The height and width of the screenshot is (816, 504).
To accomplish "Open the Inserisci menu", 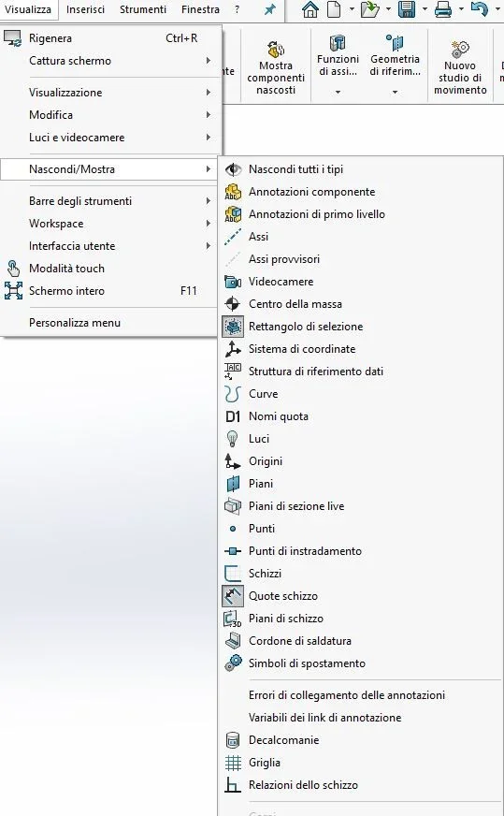I will [85, 9].
